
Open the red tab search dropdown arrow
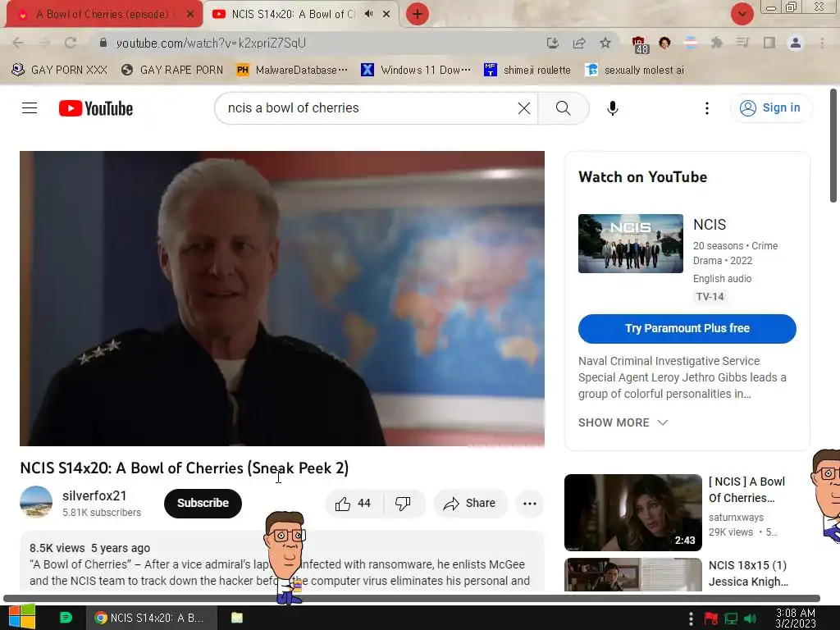pos(742,14)
